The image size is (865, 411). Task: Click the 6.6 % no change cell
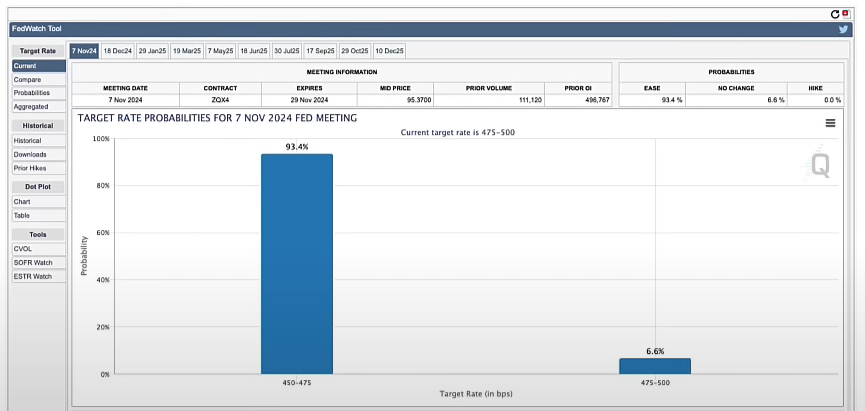pyautogui.click(x=736, y=100)
